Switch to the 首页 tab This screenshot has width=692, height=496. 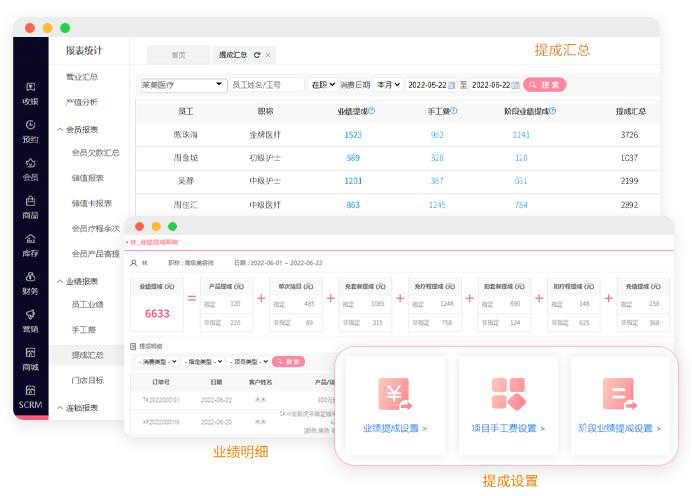click(x=178, y=55)
